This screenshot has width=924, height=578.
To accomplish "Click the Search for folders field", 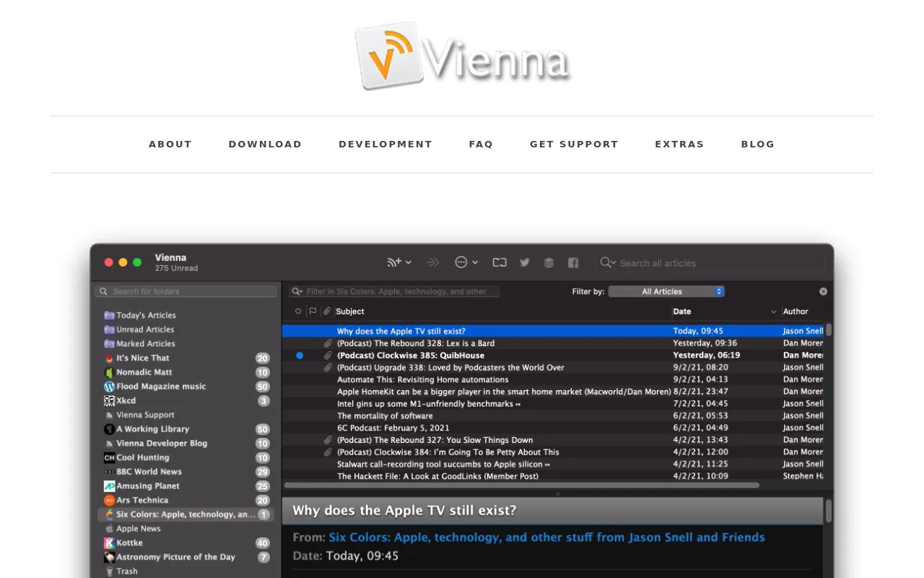I will point(186,292).
